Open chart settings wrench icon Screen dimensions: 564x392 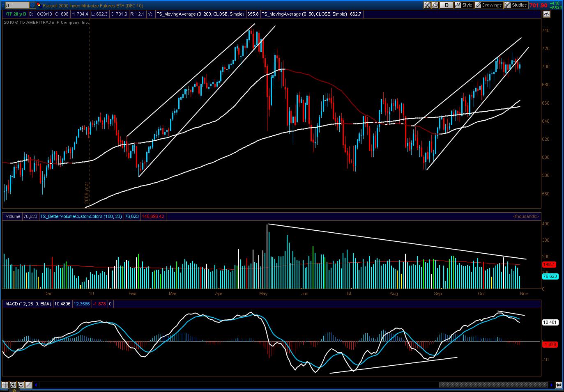tap(436, 5)
